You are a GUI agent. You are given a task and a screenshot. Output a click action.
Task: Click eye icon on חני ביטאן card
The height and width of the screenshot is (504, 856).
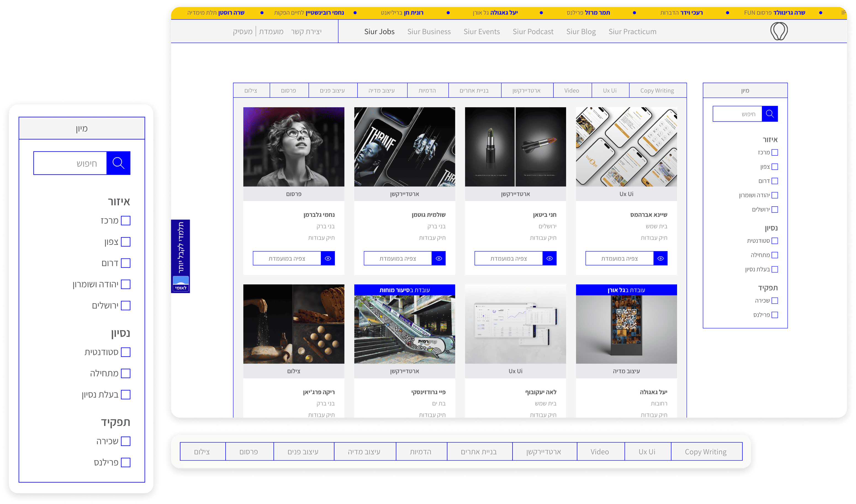coord(549,258)
